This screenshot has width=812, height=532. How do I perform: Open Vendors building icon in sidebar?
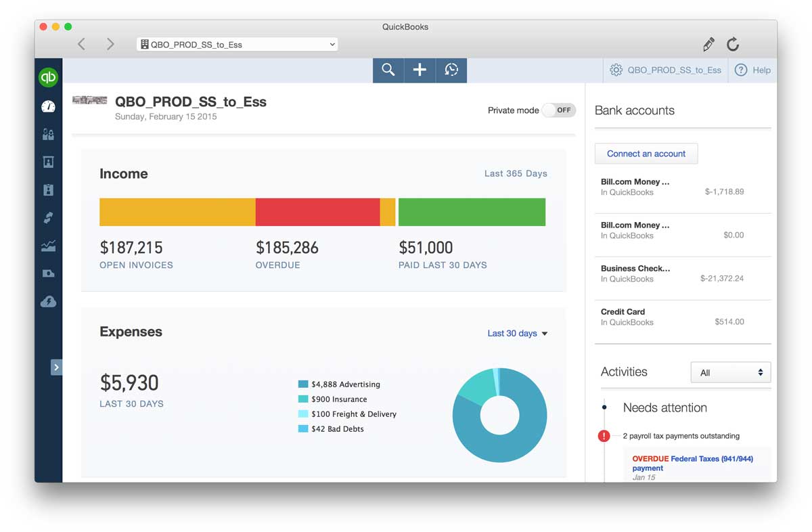click(48, 162)
